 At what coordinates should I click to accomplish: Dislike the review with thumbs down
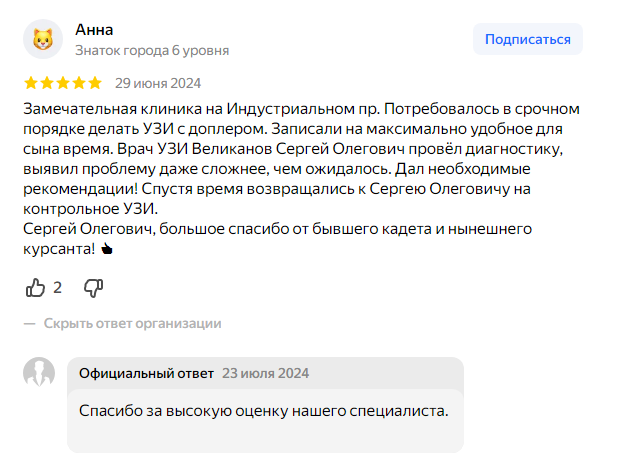pos(93,288)
